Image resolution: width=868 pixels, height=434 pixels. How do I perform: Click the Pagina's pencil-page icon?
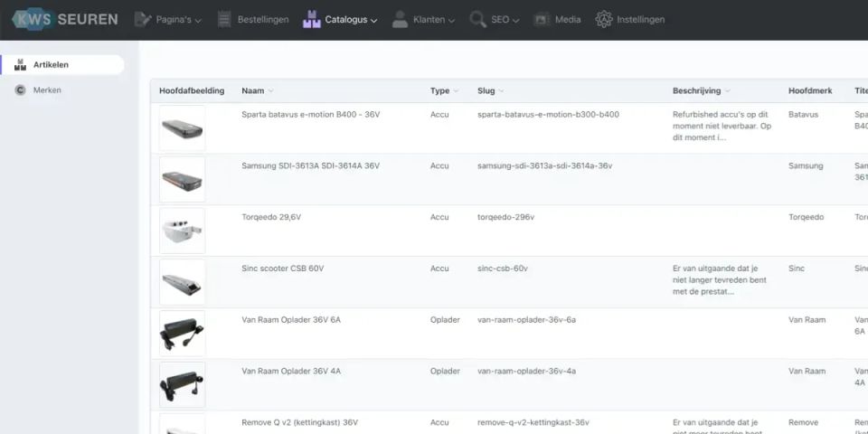(x=143, y=19)
